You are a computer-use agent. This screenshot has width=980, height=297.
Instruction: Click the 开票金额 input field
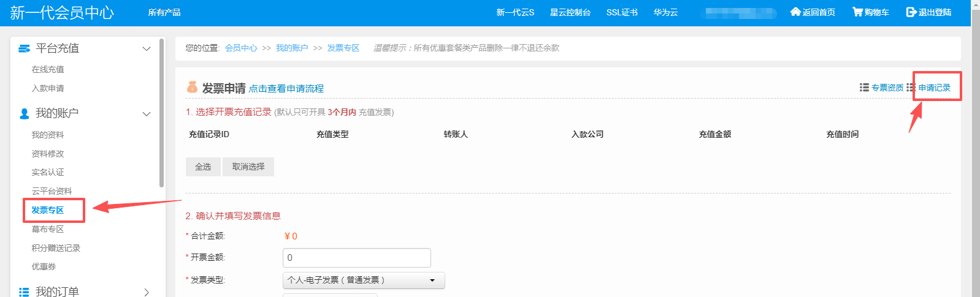click(x=357, y=258)
